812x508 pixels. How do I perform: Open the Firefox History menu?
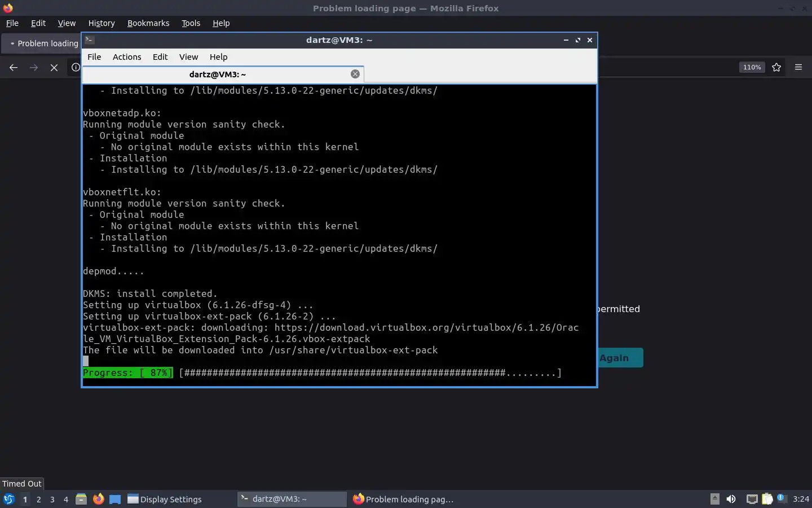point(101,23)
